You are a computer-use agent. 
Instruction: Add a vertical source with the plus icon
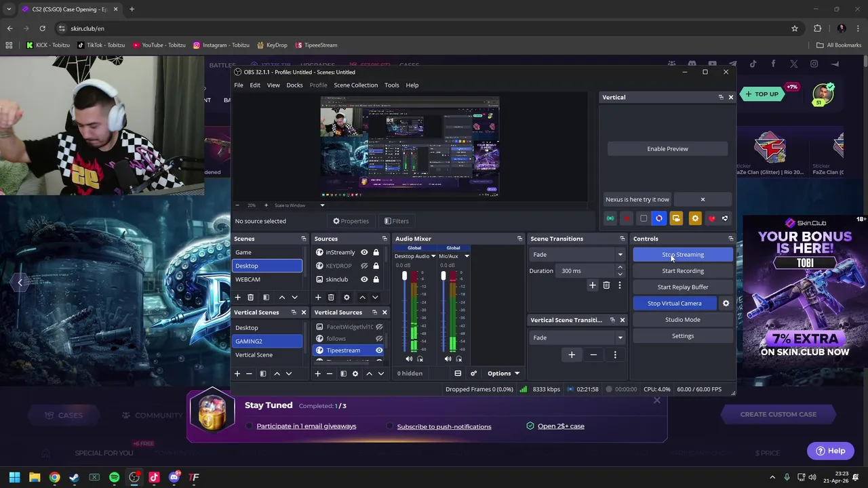tap(317, 373)
